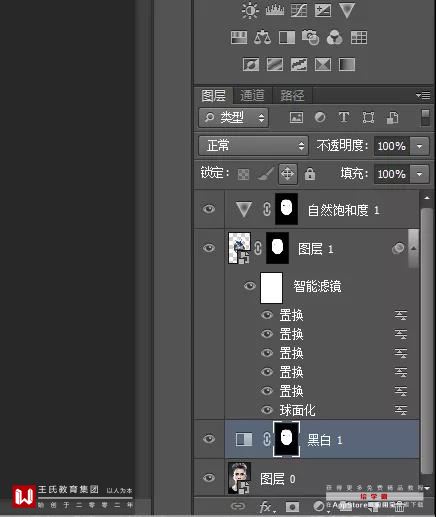The image size is (436, 517).
Task: Select the white 智能滤镜 mask thumbnail
Action: (271, 288)
